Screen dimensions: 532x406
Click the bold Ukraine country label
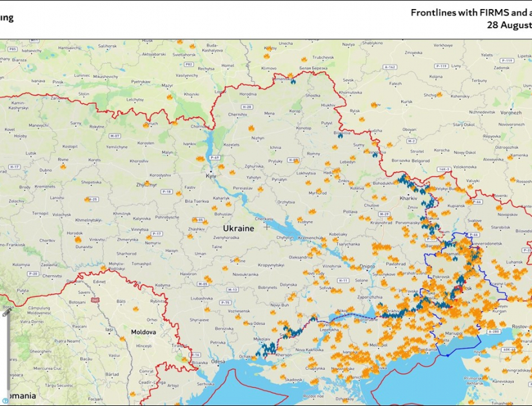239,228
